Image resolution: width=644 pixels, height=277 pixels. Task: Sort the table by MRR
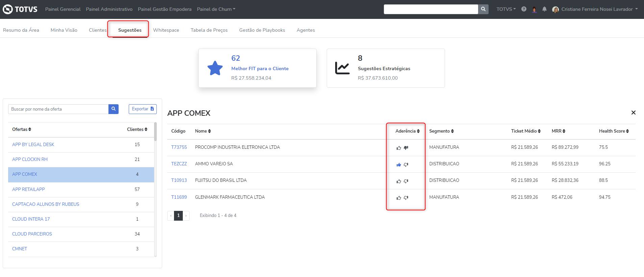pyautogui.click(x=559, y=131)
